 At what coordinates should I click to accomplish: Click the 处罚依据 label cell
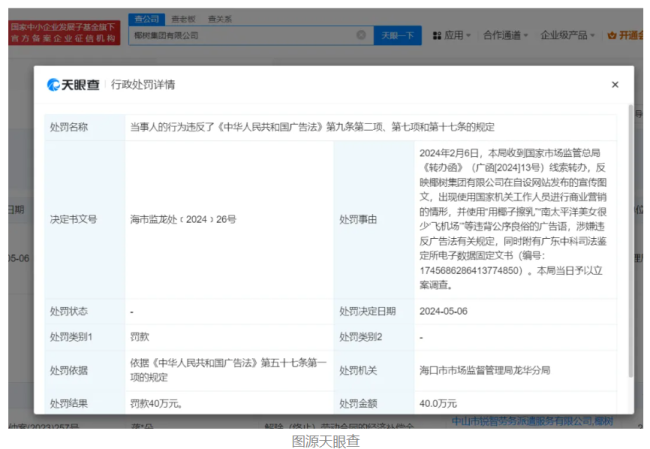point(85,370)
